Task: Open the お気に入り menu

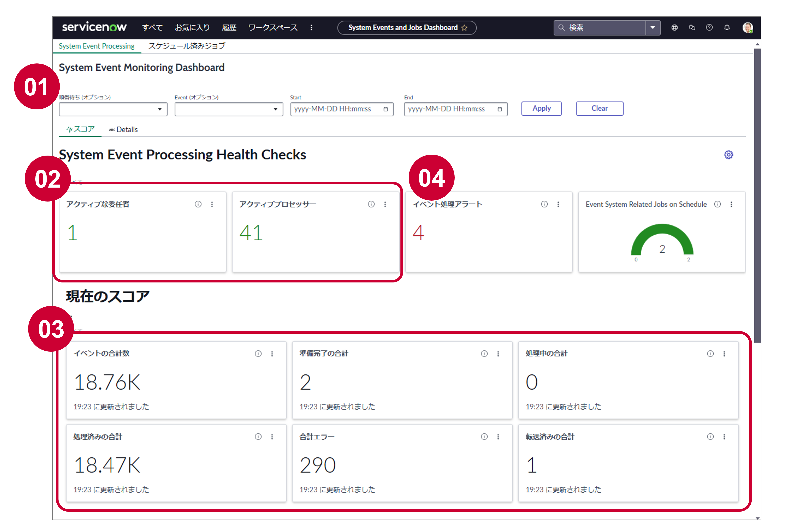Action: point(192,28)
